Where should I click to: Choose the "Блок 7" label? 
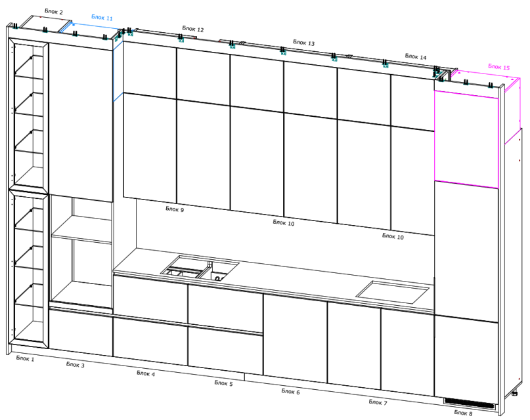point(378,402)
